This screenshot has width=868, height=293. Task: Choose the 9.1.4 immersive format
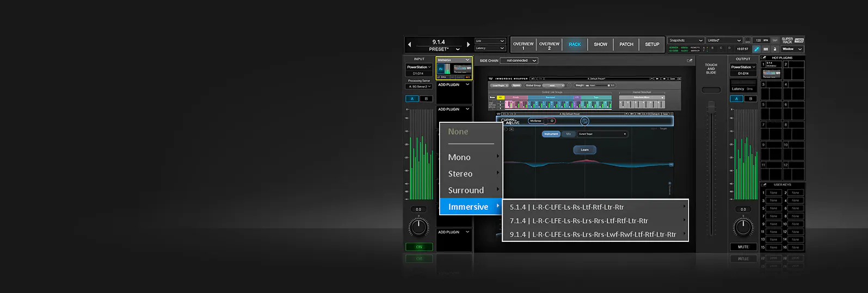[x=595, y=234]
